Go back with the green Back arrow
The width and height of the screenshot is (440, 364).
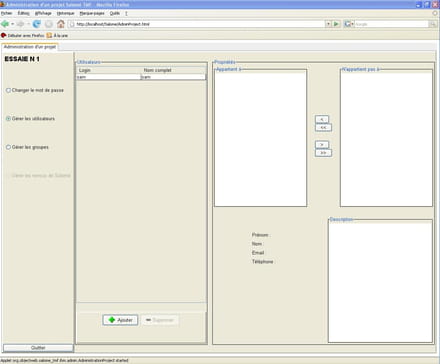tap(5, 24)
